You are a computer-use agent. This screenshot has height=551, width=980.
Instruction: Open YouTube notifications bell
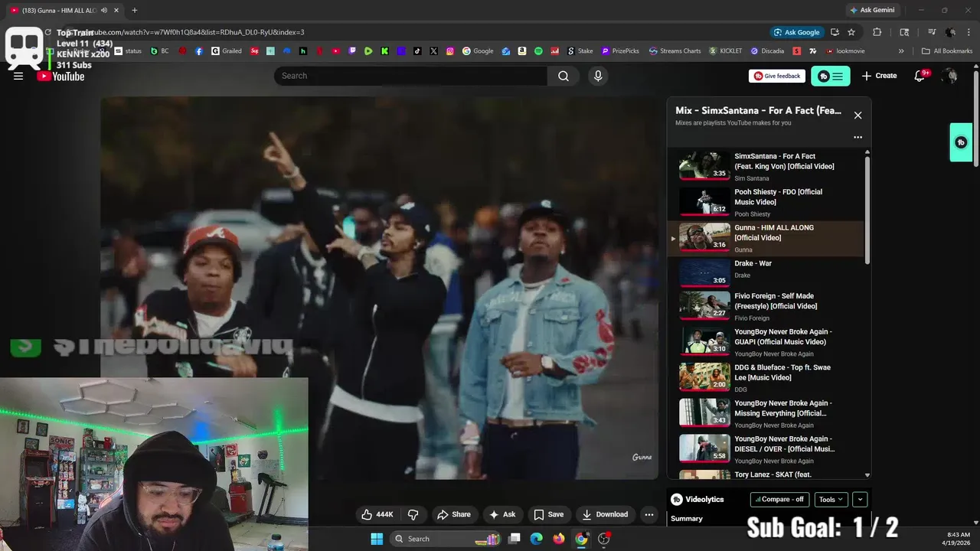pyautogui.click(x=920, y=76)
